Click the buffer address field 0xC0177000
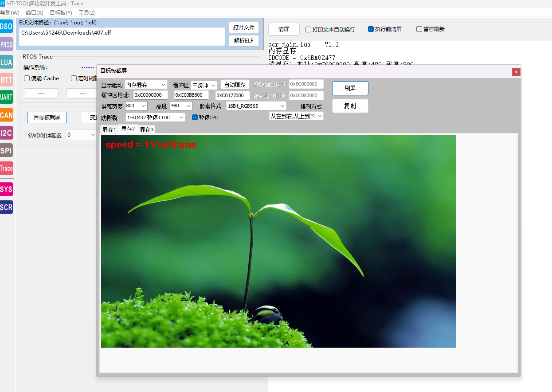This screenshot has height=392, width=552. 233,95
